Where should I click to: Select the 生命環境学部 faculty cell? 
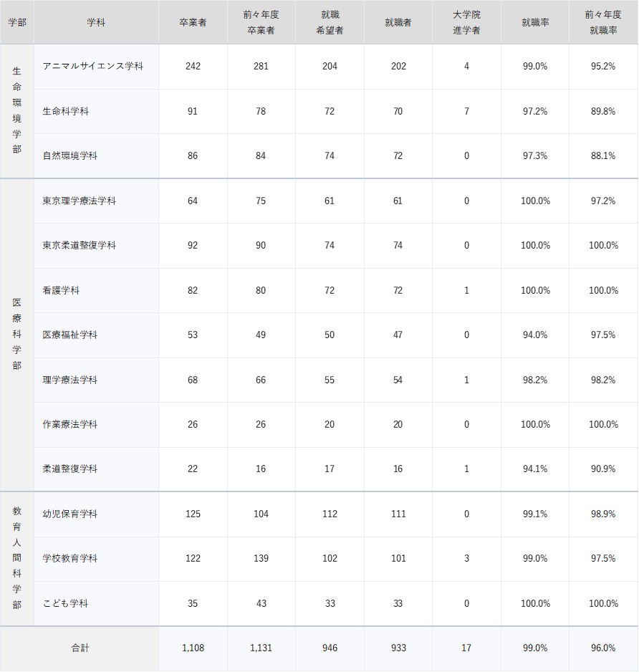pos(16,111)
